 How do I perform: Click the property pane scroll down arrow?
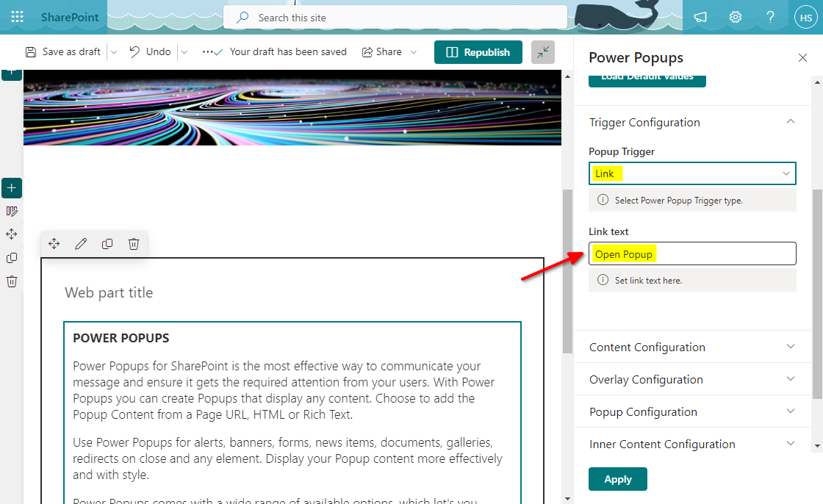[817, 446]
